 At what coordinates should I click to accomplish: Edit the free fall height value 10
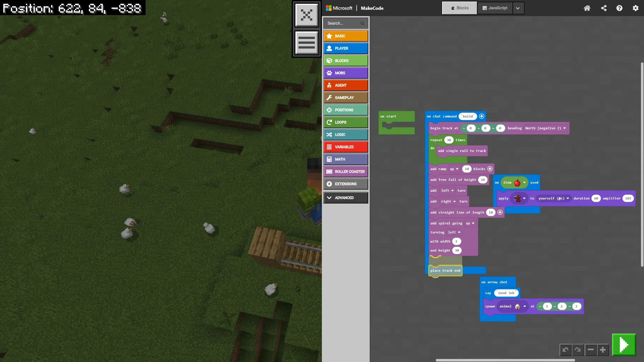[x=483, y=180]
